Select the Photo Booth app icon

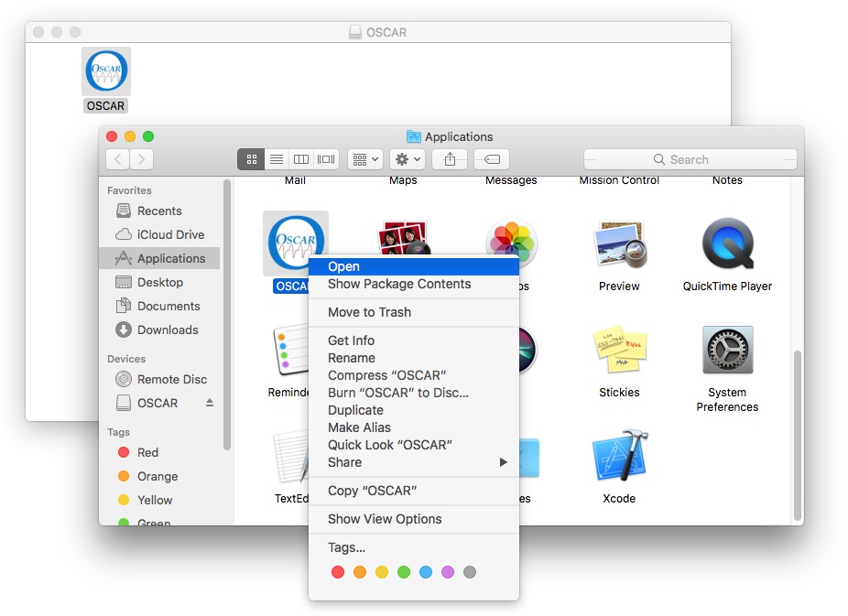(404, 238)
